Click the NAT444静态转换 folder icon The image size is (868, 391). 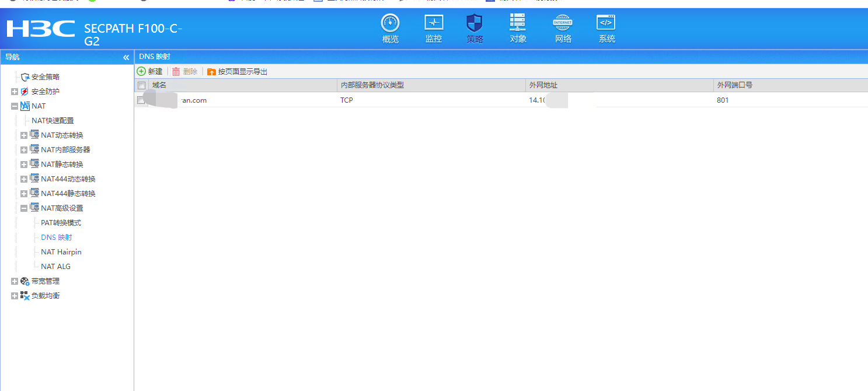click(34, 193)
